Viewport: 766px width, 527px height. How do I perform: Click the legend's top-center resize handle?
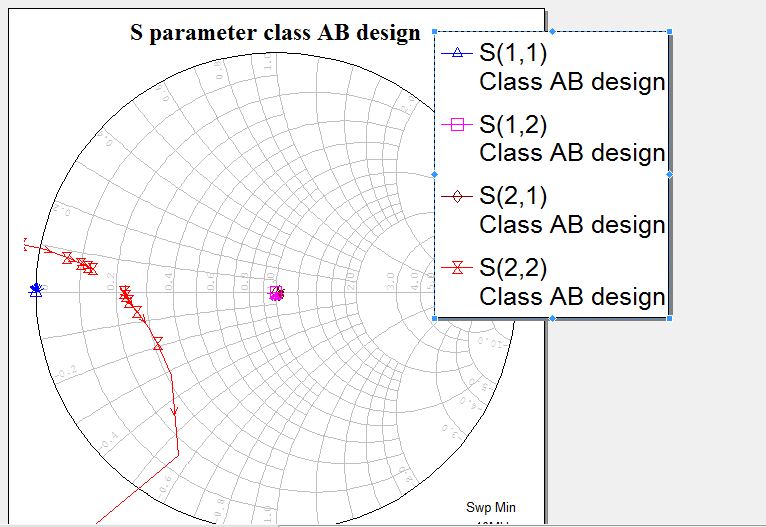click(x=552, y=32)
